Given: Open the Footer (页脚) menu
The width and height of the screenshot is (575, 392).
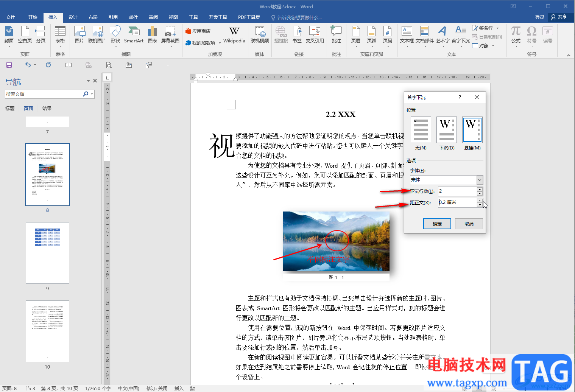Looking at the screenshot, I should click(x=372, y=36).
